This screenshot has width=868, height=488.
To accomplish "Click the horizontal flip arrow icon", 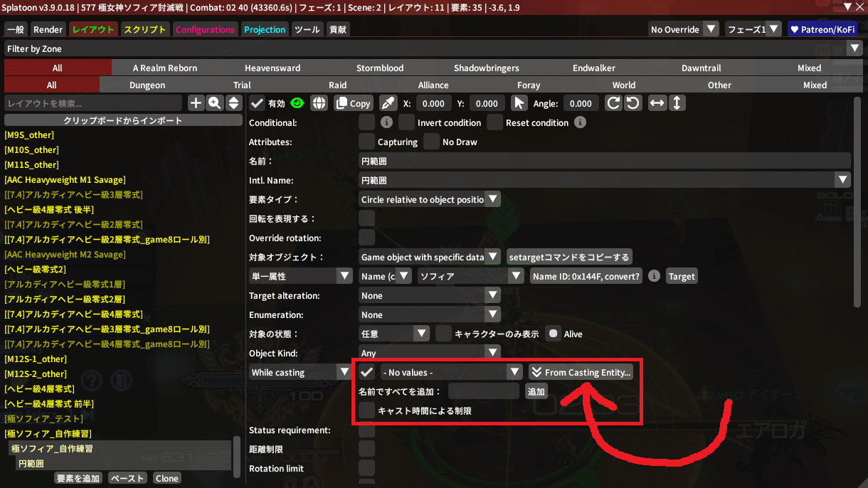I will pyautogui.click(x=657, y=103).
